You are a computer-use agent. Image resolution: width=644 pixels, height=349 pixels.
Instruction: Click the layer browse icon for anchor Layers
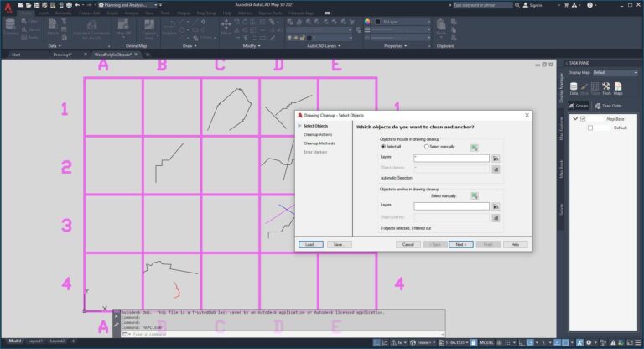[x=496, y=206]
